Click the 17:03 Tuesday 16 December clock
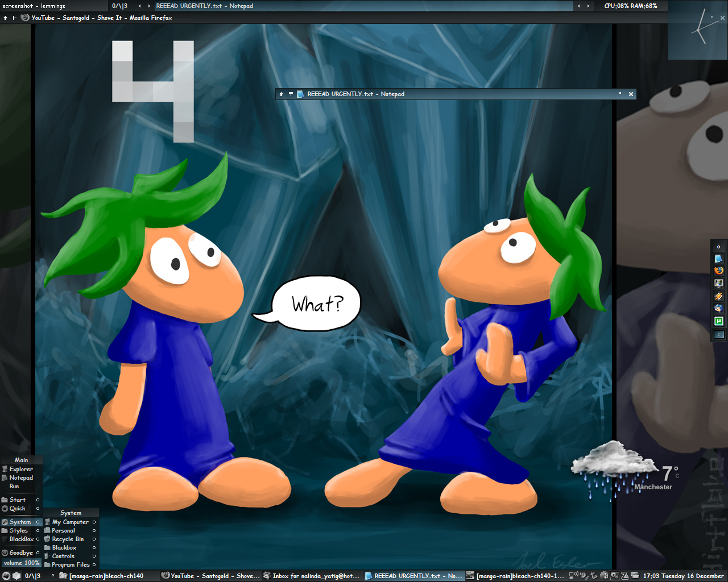 coord(684,576)
